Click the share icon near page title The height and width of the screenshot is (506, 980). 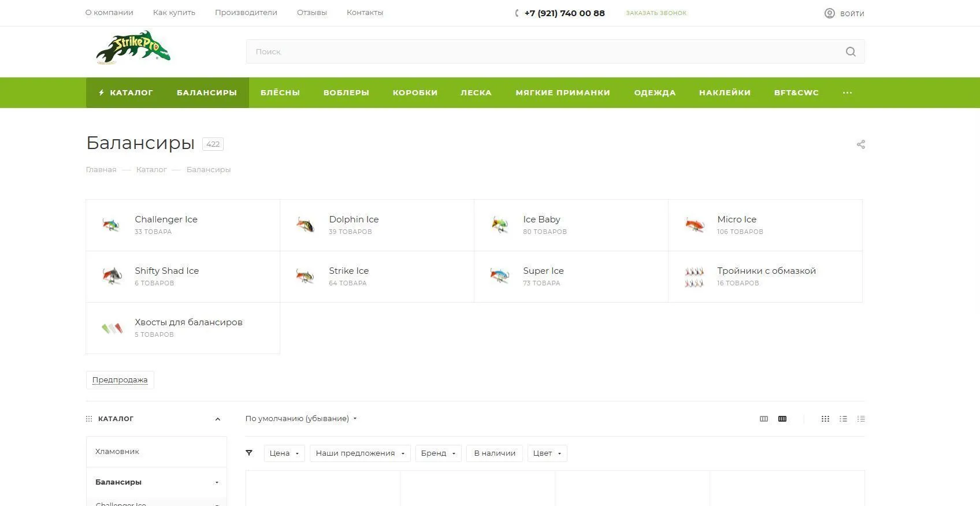pos(860,144)
